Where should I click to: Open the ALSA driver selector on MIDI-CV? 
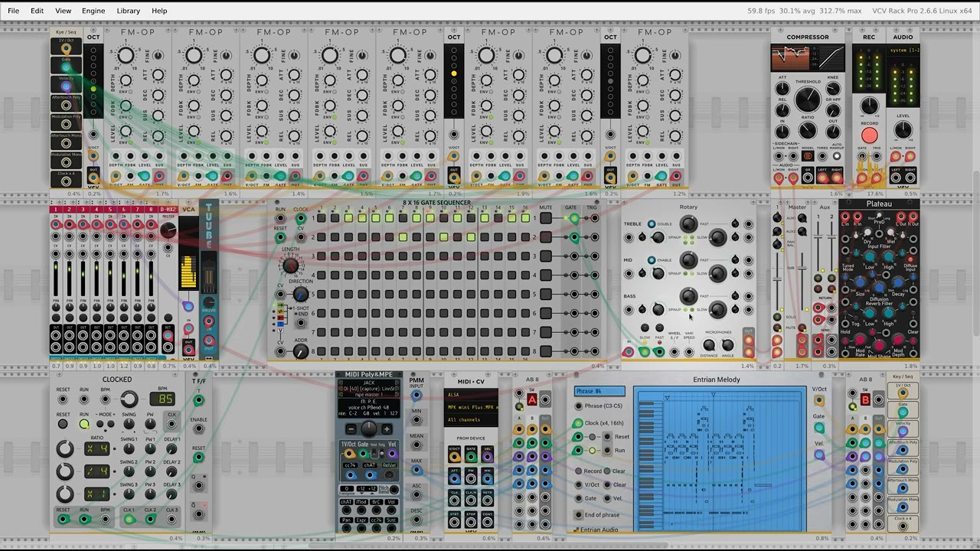tap(472, 395)
